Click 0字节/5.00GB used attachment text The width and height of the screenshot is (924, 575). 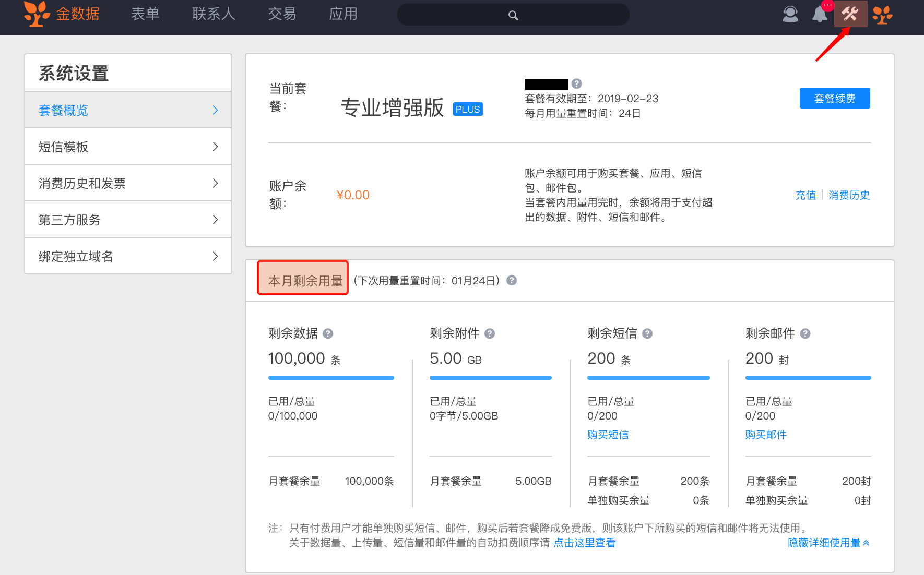[464, 416]
